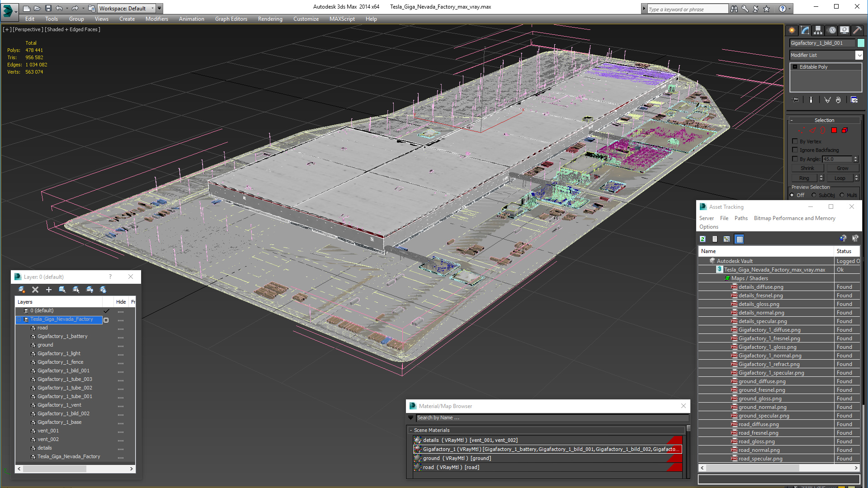
Task: Select Border sub-object level icon
Action: point(823,130)
